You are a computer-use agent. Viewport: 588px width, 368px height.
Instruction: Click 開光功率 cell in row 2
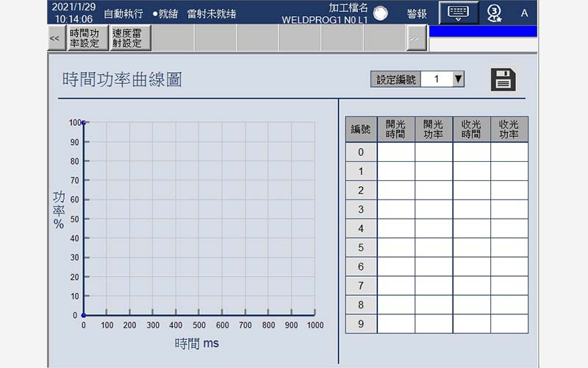(x=434, y=191)
